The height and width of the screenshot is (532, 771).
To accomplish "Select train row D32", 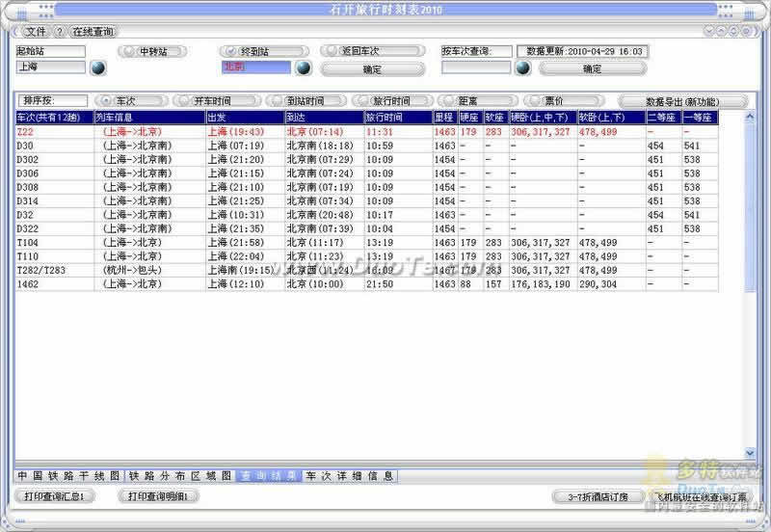I will (367, 214).
